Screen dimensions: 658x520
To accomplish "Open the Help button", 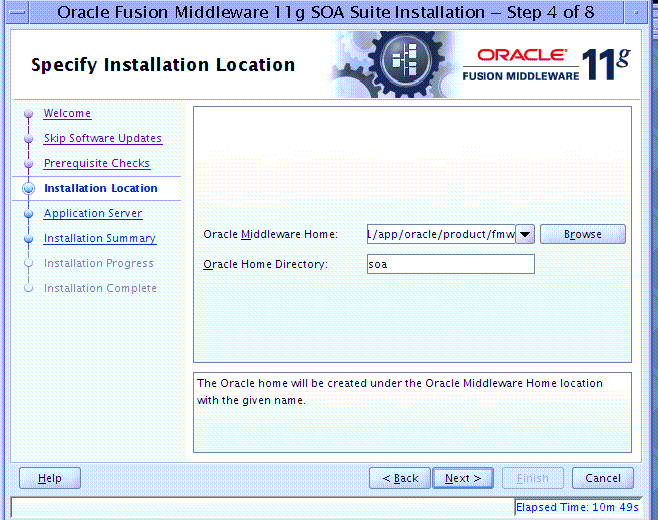I will point(50,478).
